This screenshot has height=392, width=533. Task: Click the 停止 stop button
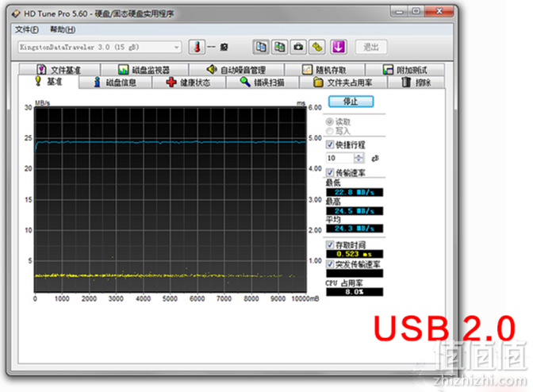(351, 102)
